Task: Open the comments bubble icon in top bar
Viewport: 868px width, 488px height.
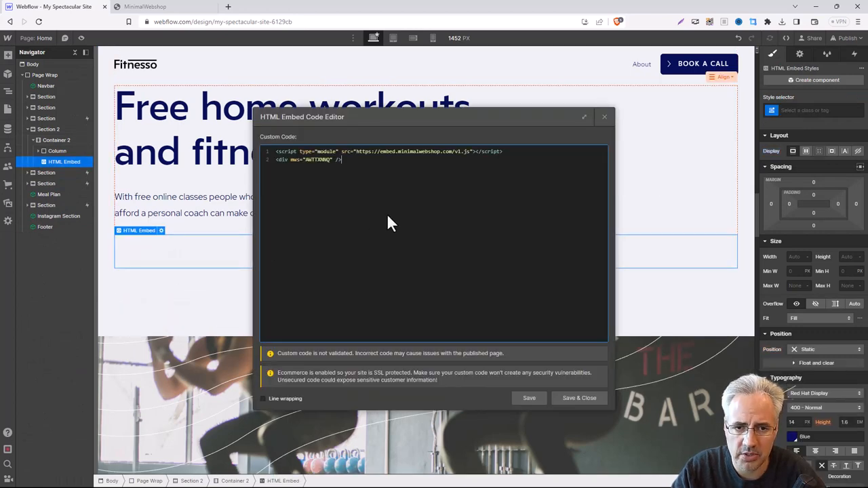Action: click(65, 38)
